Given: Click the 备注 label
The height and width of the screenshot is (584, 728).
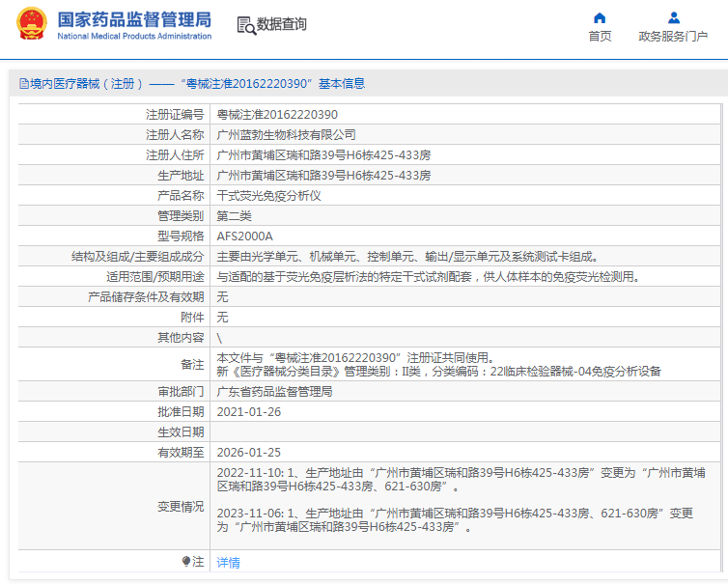Looking at the screenshot, I should pyautogui.click(x=192, y=365).
